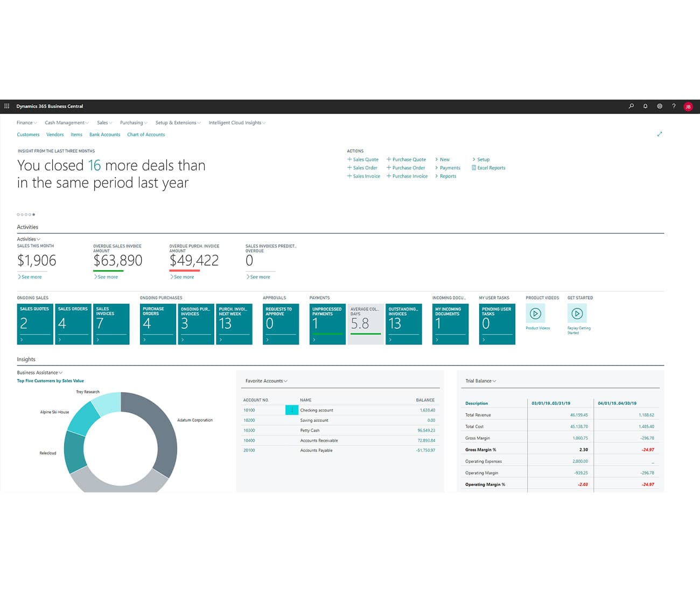
Task: Create a new Purchase Quote
Action: [x=406, y=159]
